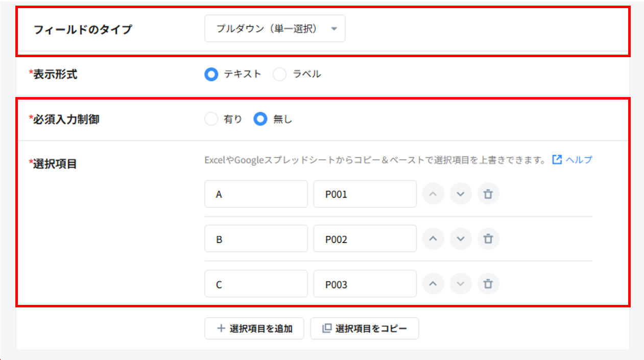The width and height of the screenshot is (644, 360).
Task: Click the external link icon beside ヘルプ
Action: (557, 160)
